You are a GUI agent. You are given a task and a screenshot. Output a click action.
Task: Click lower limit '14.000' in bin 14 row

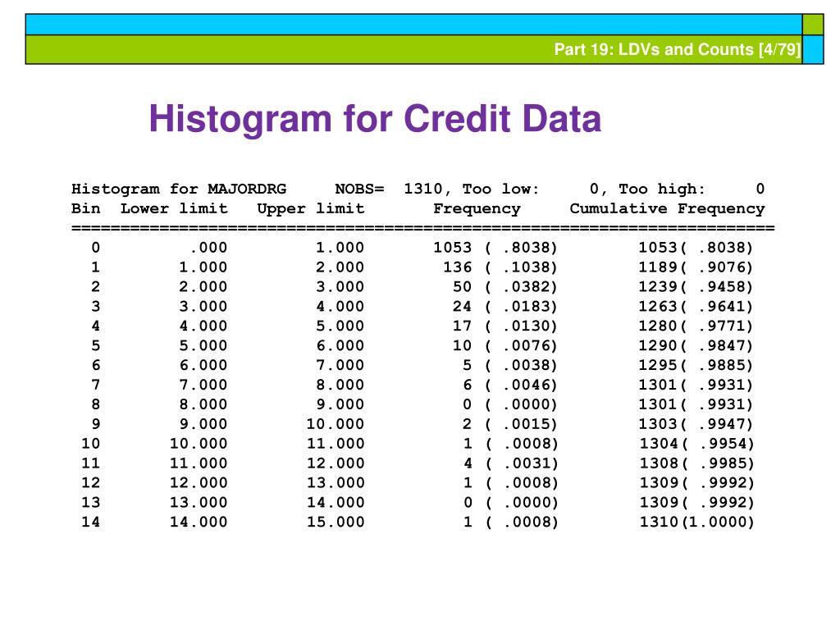[199, 522]
